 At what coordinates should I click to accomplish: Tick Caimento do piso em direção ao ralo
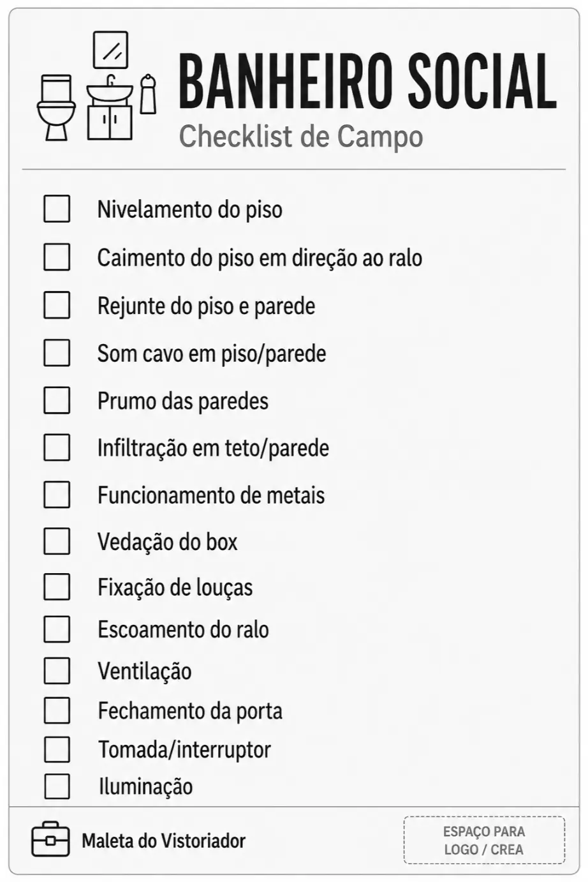pos(57,257)
